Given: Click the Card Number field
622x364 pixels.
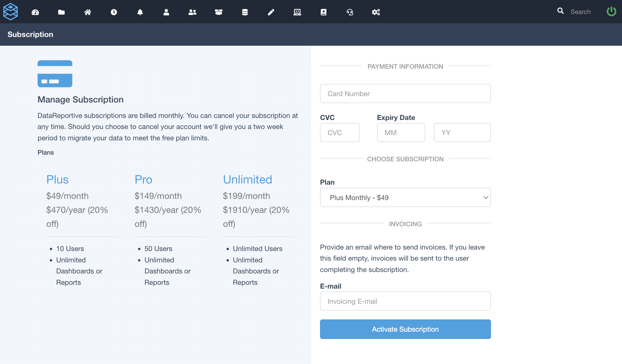Looking at the screenshot, I should coord(405,93).
